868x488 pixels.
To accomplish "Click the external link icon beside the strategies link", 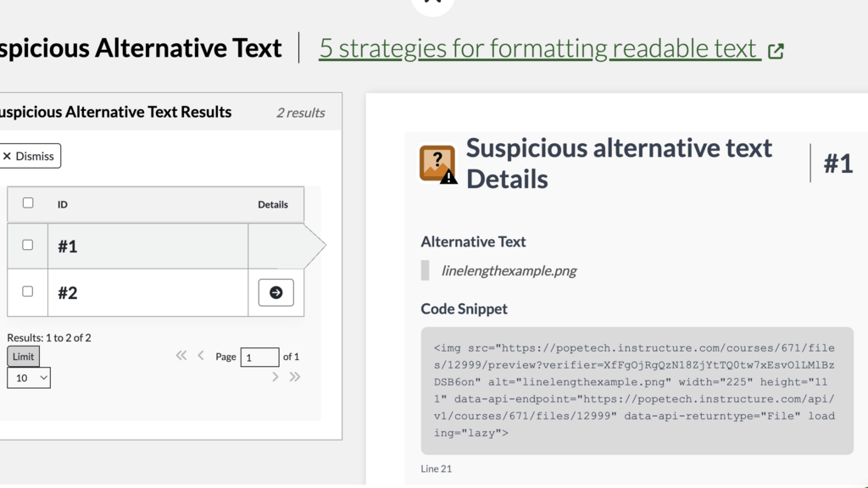I will point(776,51).
